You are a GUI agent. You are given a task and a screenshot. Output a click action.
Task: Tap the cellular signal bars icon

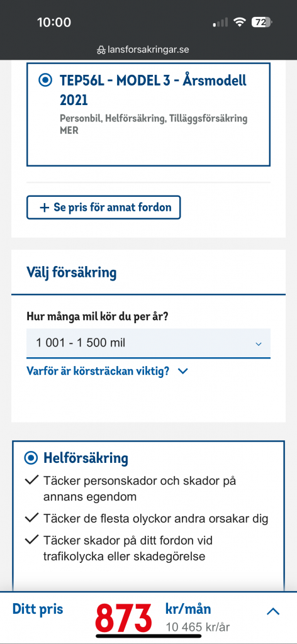tap(221, 23)
